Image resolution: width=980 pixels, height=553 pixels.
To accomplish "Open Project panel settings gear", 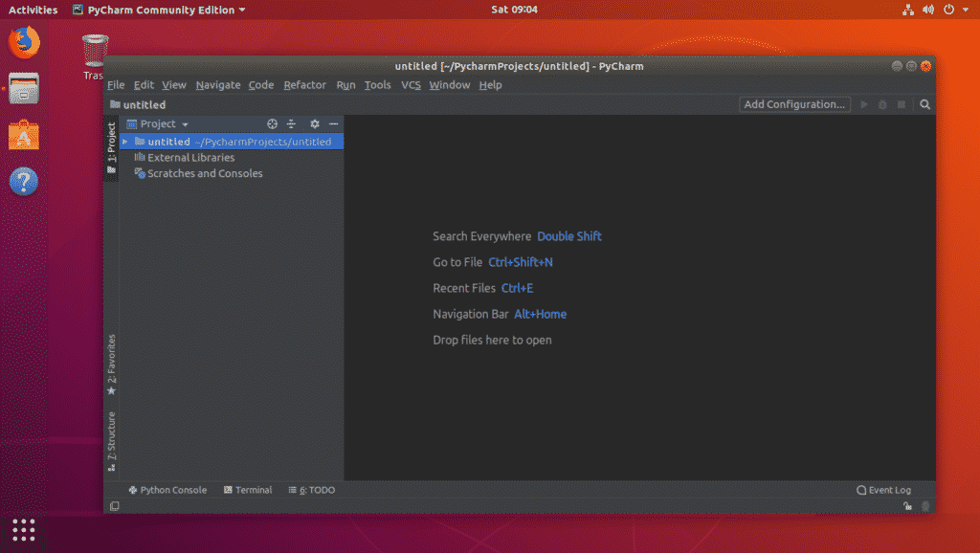I will [x=314, y=124].
